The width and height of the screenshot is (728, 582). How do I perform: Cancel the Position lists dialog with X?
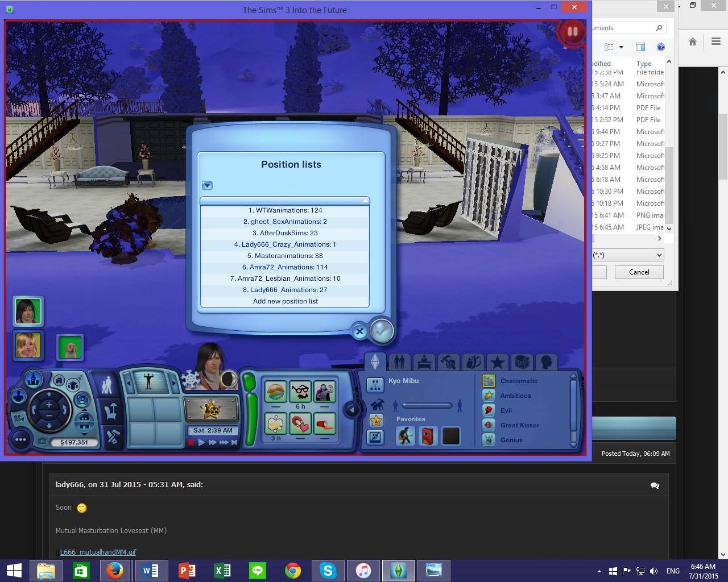click(359, 331)
